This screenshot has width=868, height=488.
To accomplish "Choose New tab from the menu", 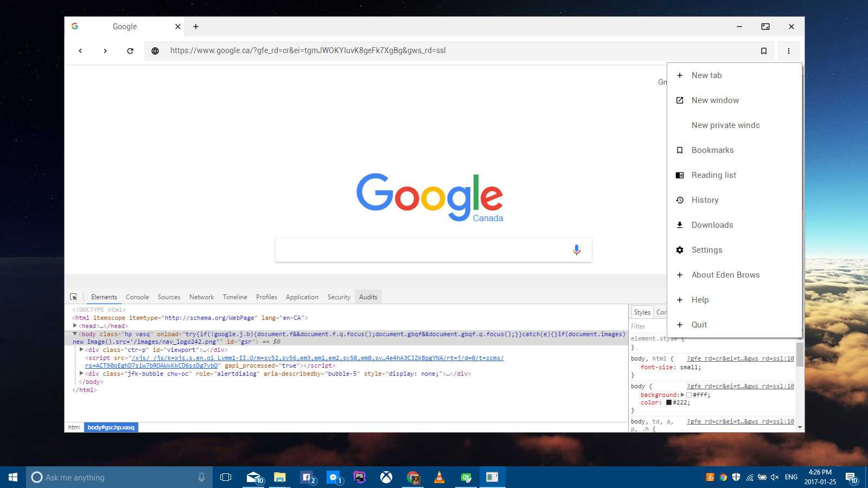I will click(x=735, y=75).
